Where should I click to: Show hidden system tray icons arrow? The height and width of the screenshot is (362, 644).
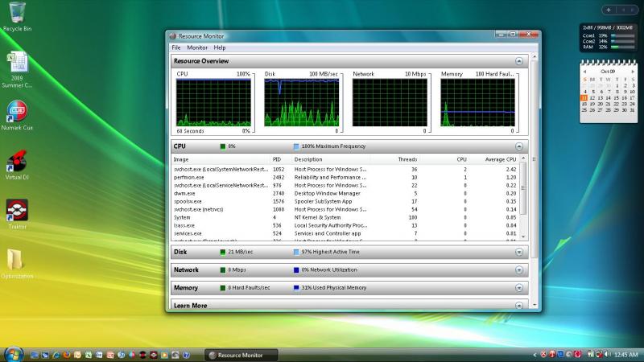tap(535, 355)
